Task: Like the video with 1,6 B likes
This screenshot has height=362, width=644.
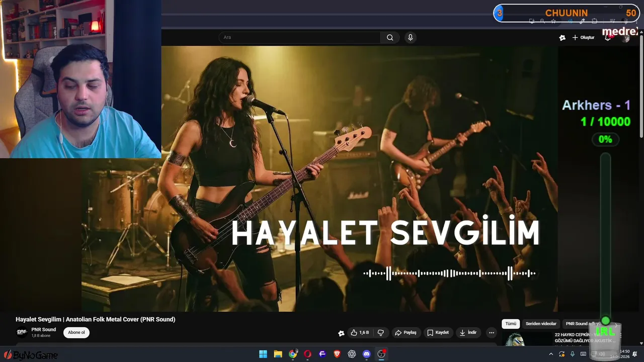Action: (x=360, y=332)
